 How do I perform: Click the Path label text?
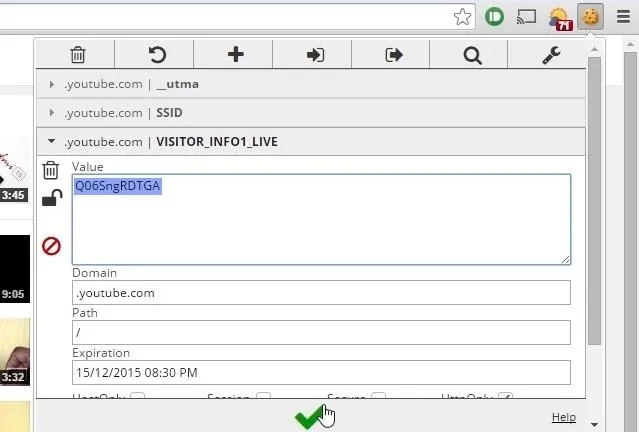[x=85, y=313]
